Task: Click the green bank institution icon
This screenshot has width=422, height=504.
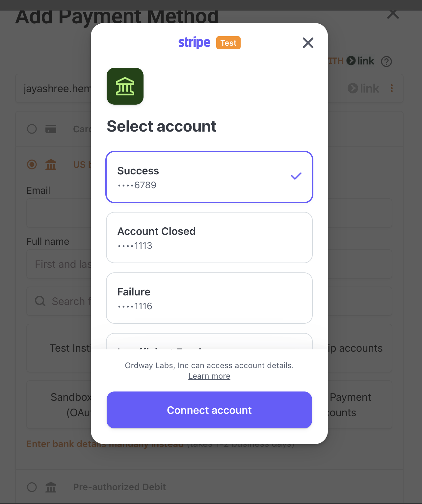Action: (x=125, y=86)
